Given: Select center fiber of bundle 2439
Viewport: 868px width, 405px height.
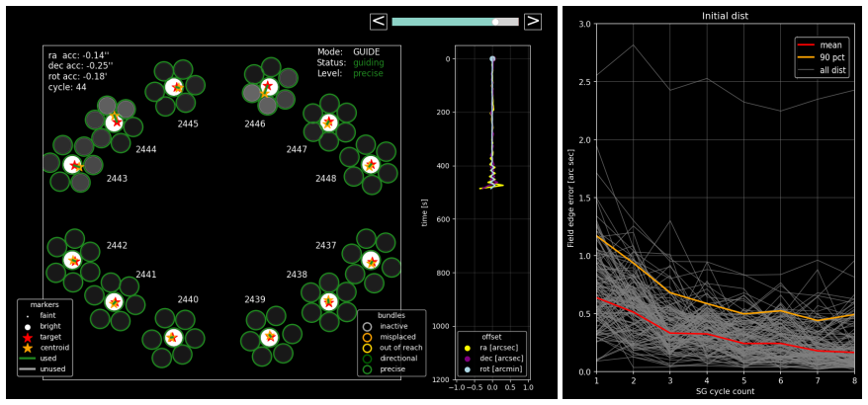Looking at the screenshot, I should 269,336.
